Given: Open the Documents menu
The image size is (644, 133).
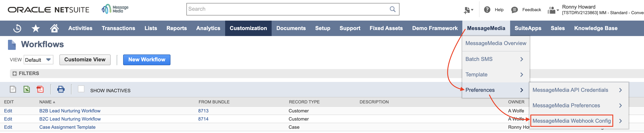Looking at the screenshot, I should point(291,28).
